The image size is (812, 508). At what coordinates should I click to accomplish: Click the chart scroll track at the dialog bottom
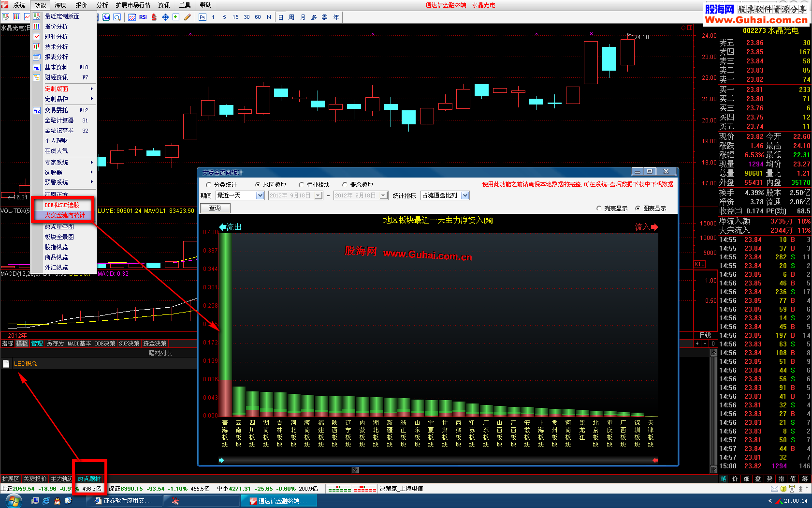tap(439, 460)
